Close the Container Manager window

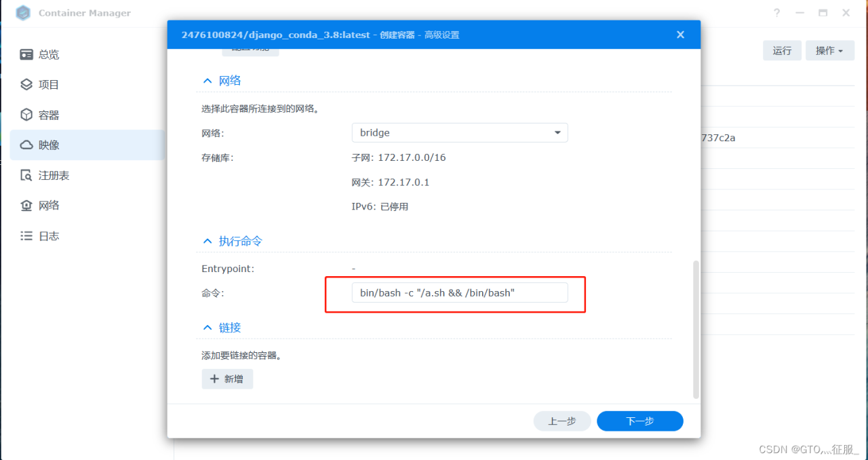[846, 13]
